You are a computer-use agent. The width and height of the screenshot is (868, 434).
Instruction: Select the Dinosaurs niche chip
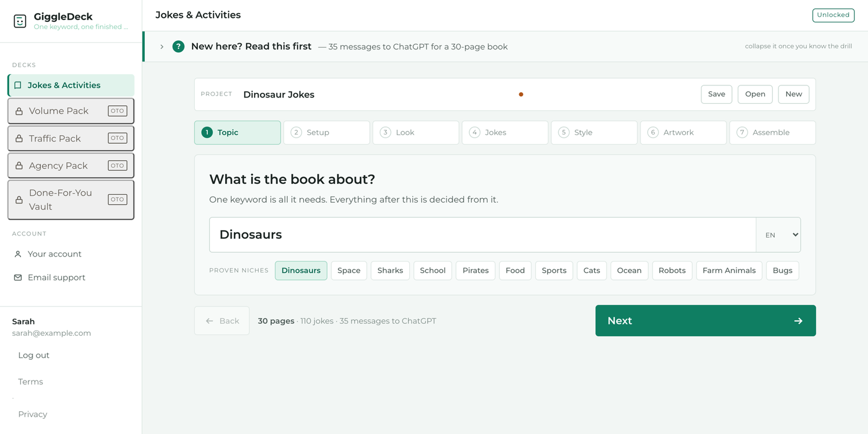[x=301, y=271]
